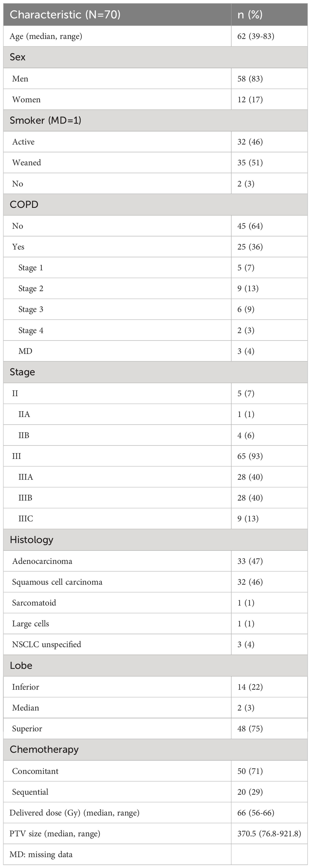Select the IIIC value 9 (13)
Viewport: 311px width, 868px height.
(248, 519)
